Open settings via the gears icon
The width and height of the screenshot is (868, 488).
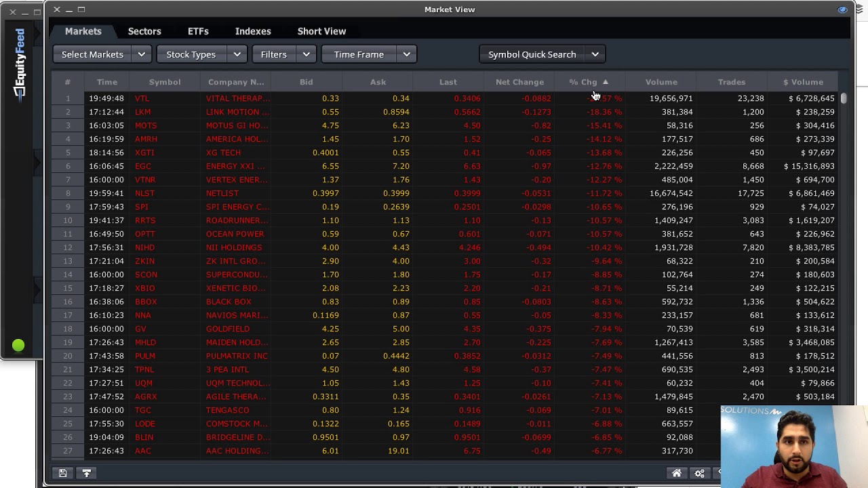click(699, 473)
